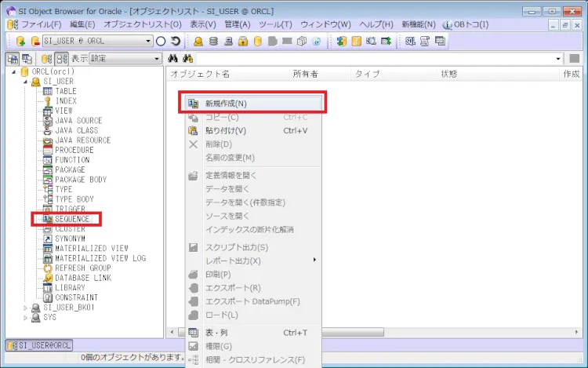The height and width of the screenshot is (368, 588).
Task: Open the 表示 設定 dropdown
Action: click(x=157, y=59)
